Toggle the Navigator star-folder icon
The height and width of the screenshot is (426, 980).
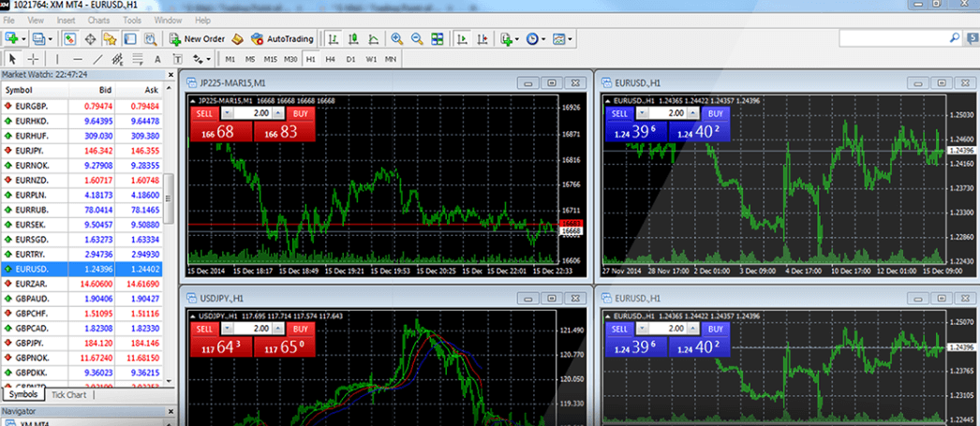110,38
